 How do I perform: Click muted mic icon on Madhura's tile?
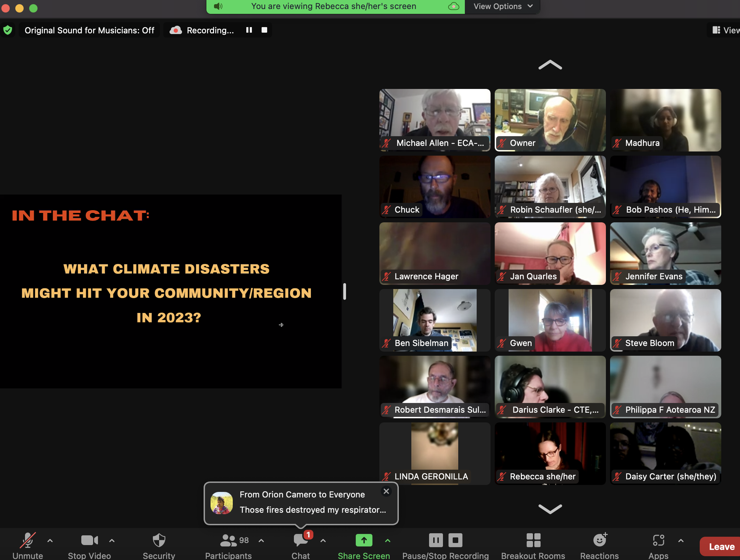617,143
